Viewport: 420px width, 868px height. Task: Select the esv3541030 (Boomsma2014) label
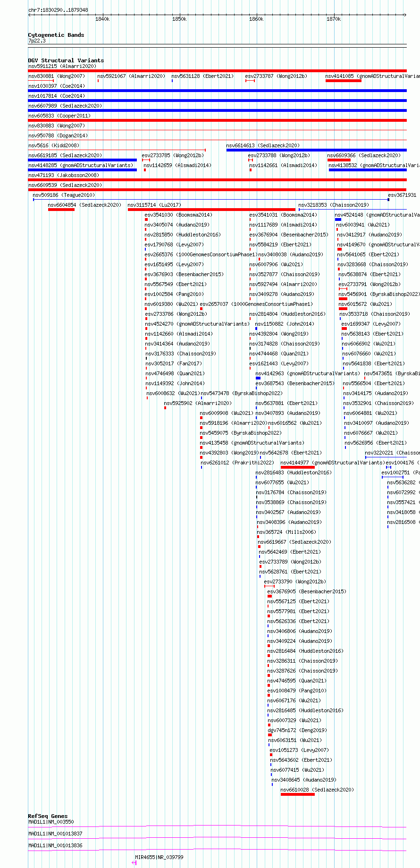(178, 215)
